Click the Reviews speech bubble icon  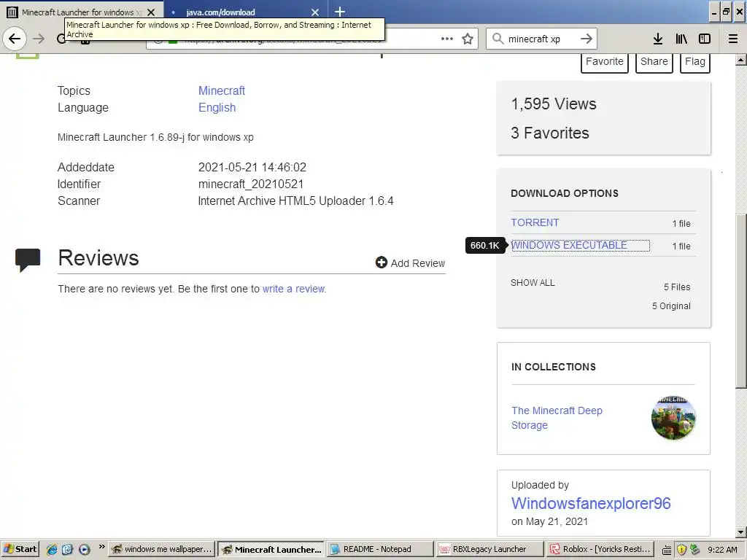(x=28, y=260)
